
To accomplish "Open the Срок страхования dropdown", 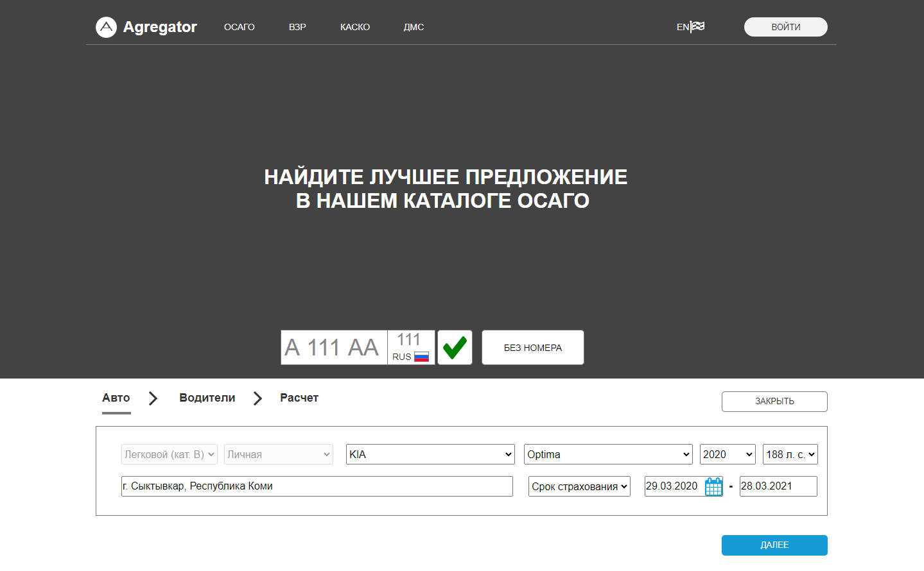I will 579,486.
